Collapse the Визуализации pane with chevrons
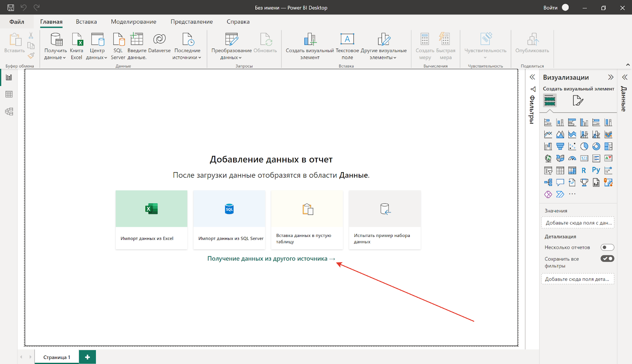This screenshot has width=632, height=364. [x=611, y=77]
